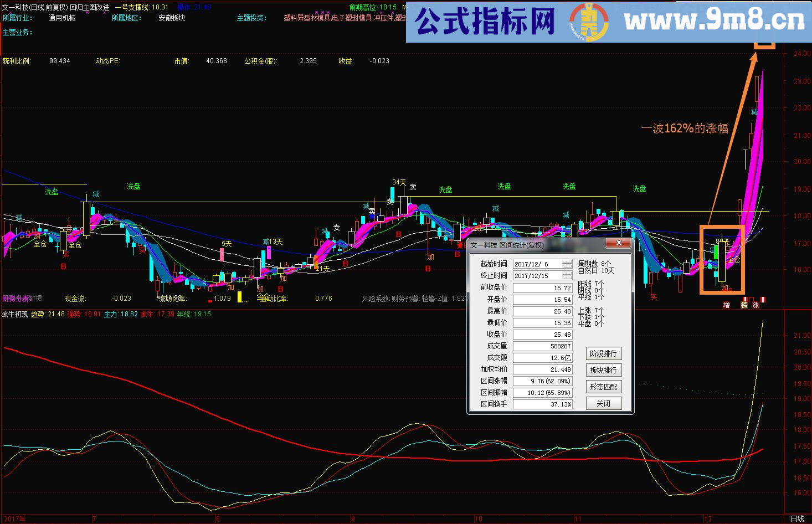812x524 pixels.
Task: Click the 疯牛初现 sub-chart indicator name
Action: pyautogui.click(x=14, y=314)
